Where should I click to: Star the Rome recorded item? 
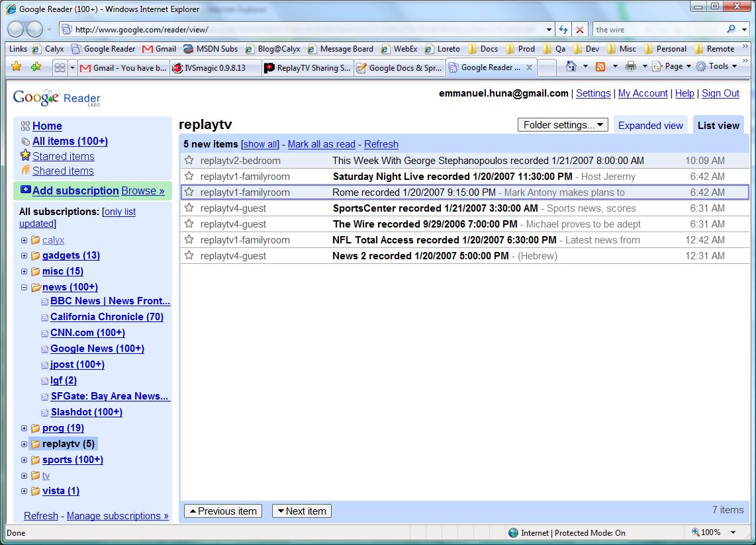point(189,192)
